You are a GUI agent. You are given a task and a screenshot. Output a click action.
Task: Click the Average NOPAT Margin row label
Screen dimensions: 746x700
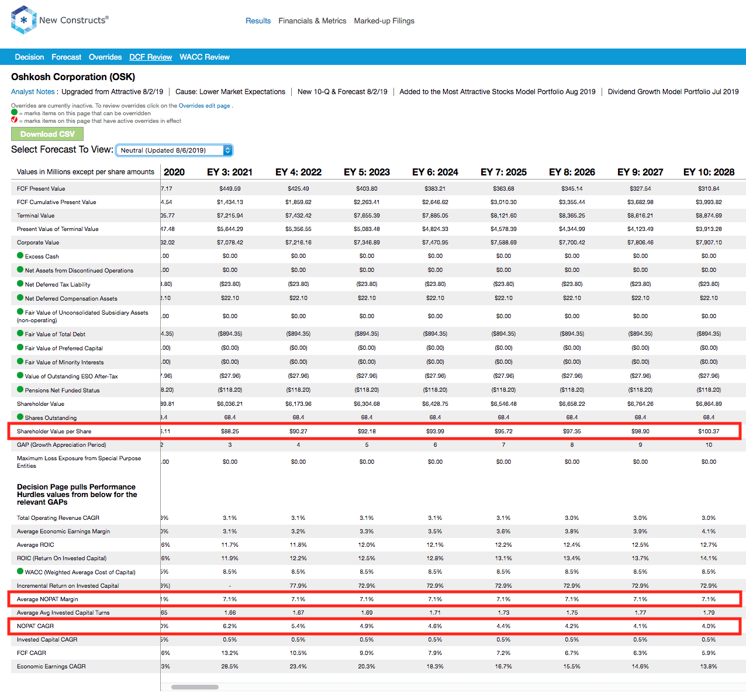(x=47, y=599)
